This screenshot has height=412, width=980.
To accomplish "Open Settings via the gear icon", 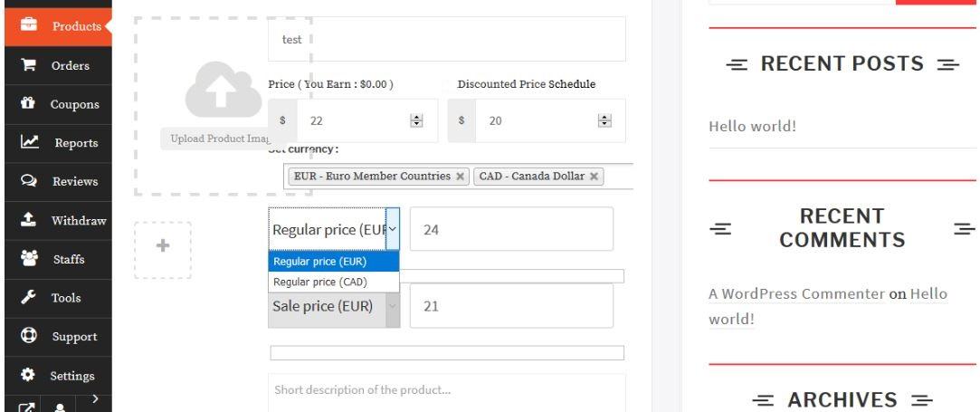I will coord(27,375).
